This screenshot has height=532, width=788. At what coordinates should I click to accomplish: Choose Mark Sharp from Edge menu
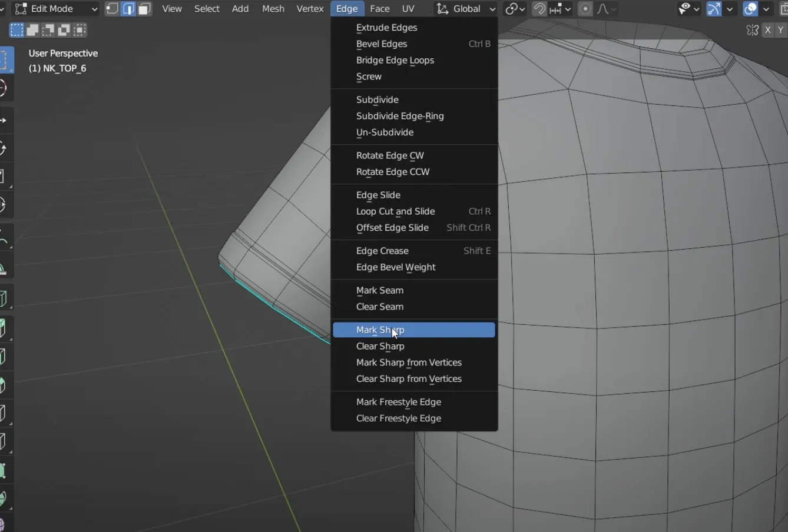414,330
